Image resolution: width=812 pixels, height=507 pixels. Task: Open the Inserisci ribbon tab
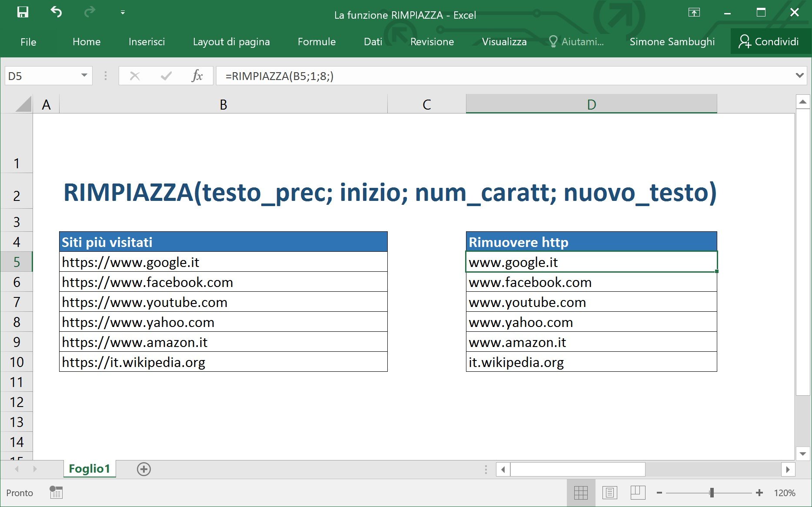click(146, 42)
